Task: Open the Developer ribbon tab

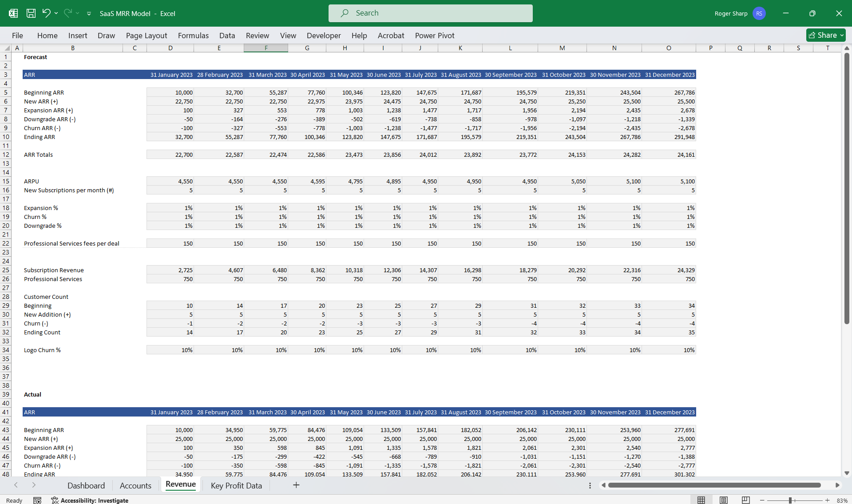Action: 324,36
